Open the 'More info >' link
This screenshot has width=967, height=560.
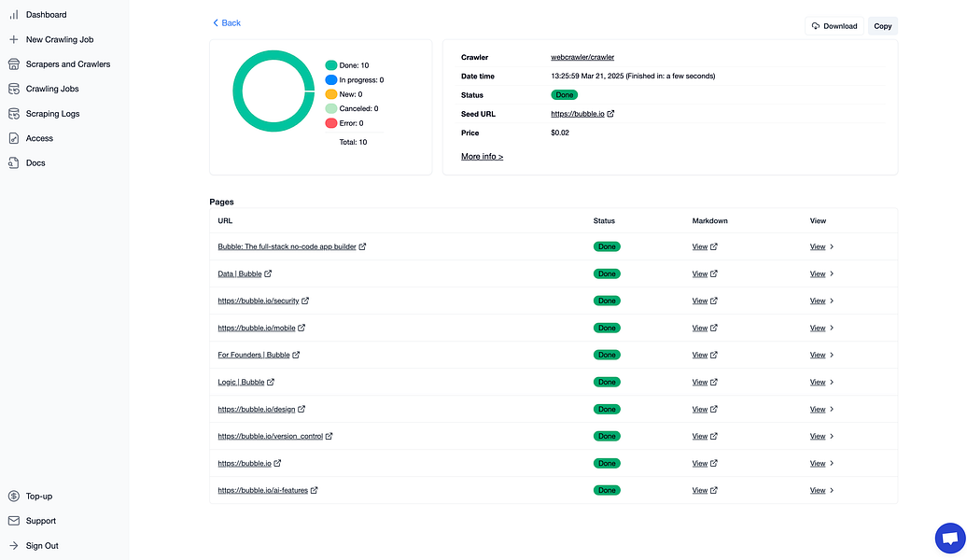[482, 156]
